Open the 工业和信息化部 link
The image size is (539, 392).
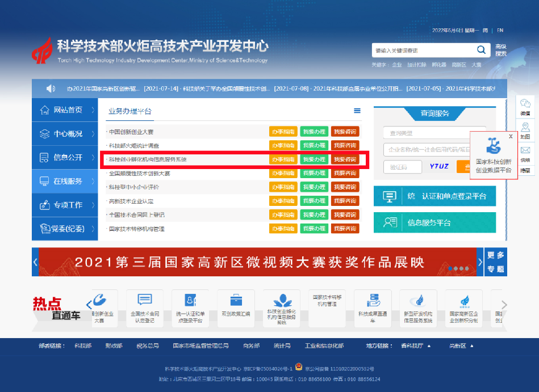324,345
